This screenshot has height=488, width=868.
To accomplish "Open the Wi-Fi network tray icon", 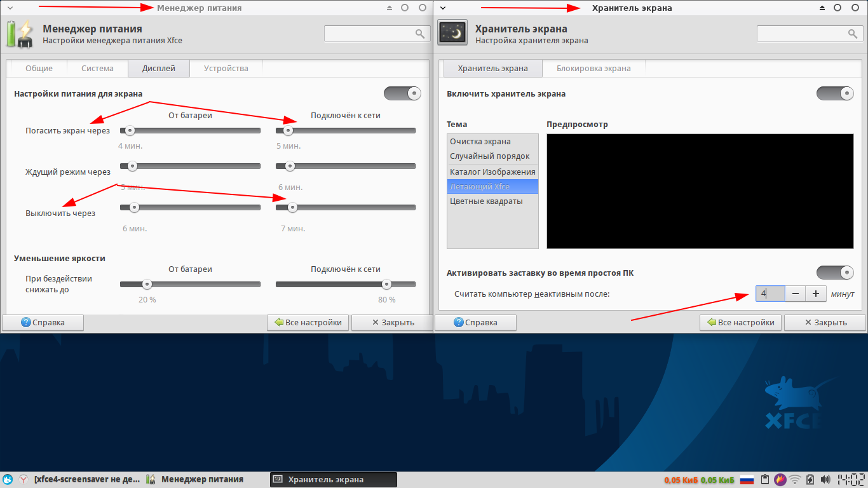I will pos(795,480).
